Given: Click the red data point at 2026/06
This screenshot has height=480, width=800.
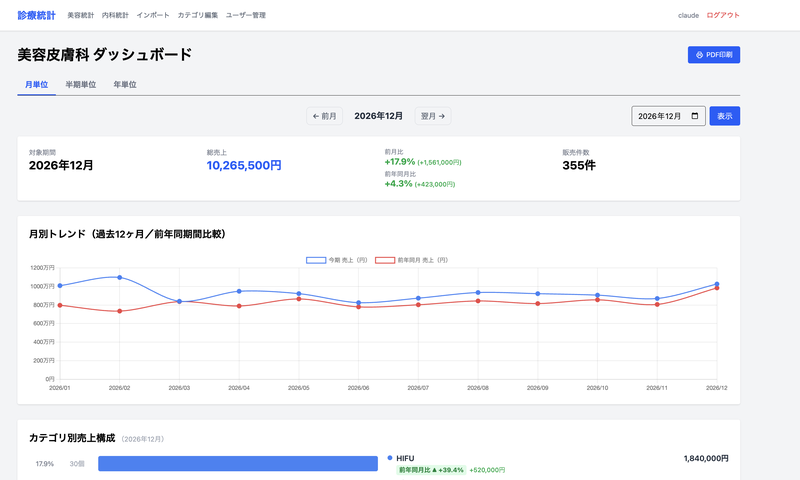Looking at the screenshot, I should click(359, 307).
